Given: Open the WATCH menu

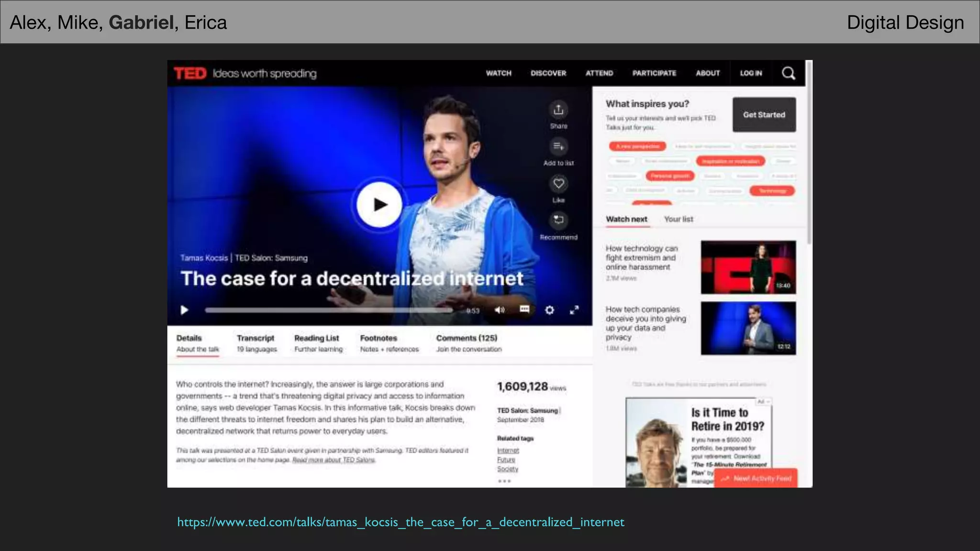Looking at the screenshot, I should [x=499, y=73].
